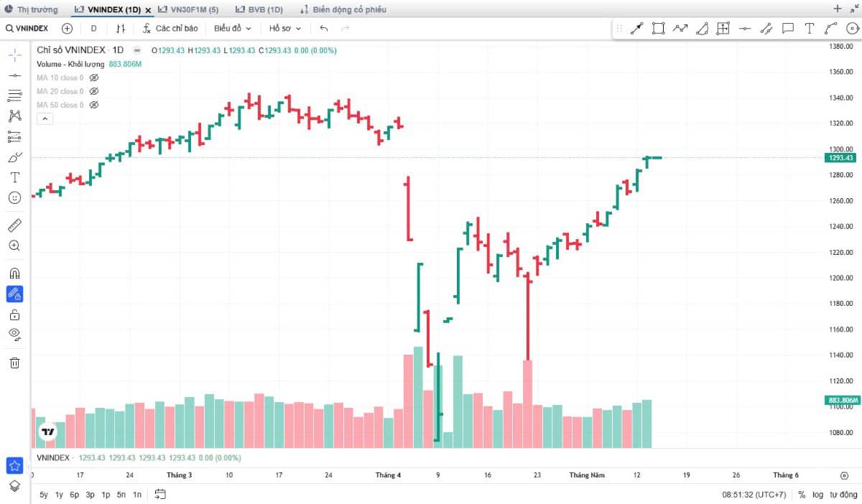The height and width of the screenshot is (504, 862).
Task: Toggle visibility of MA 20 indicator
Action: [x=94, y=91]
